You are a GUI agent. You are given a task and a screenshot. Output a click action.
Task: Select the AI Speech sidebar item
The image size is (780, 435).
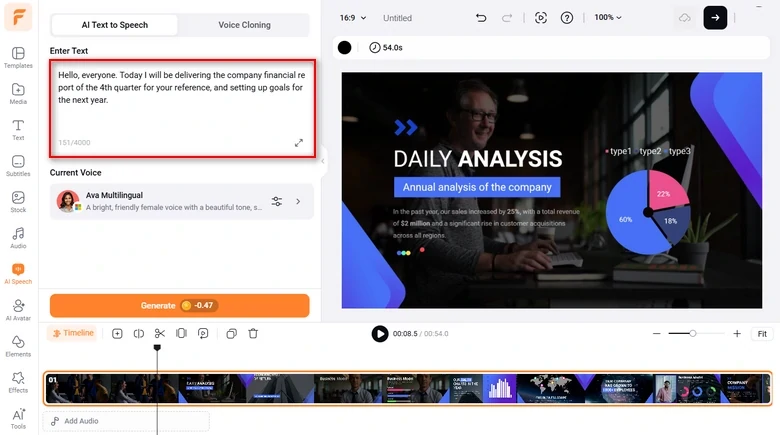click(x=18, y=274)
